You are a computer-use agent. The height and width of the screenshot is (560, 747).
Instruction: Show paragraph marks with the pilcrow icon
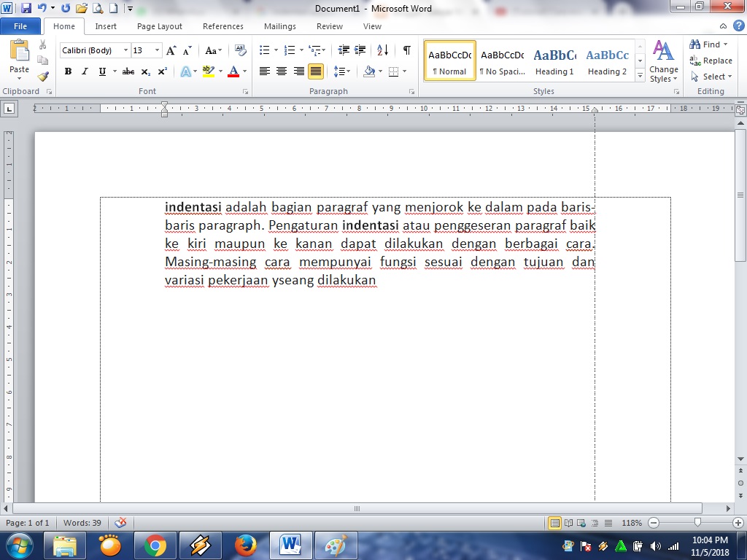point(406,51)
